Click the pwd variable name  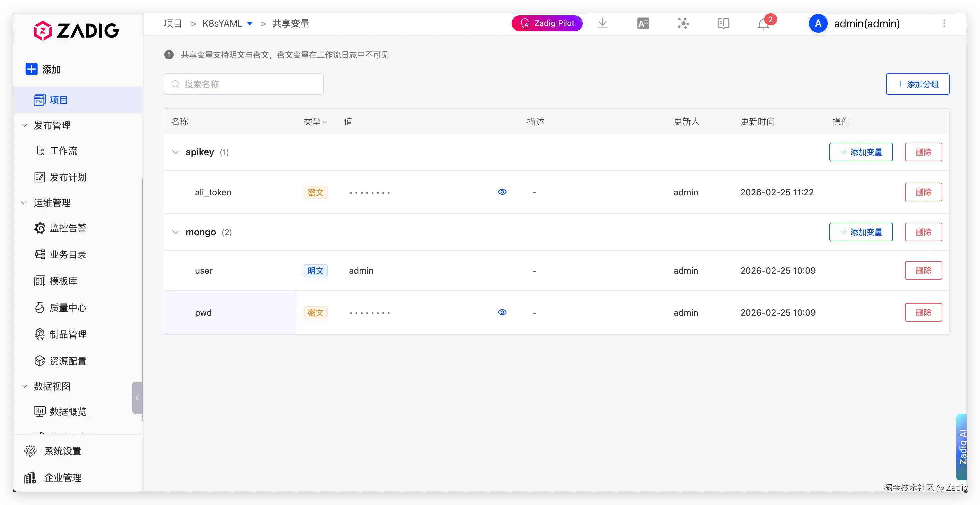pos(203,312)
